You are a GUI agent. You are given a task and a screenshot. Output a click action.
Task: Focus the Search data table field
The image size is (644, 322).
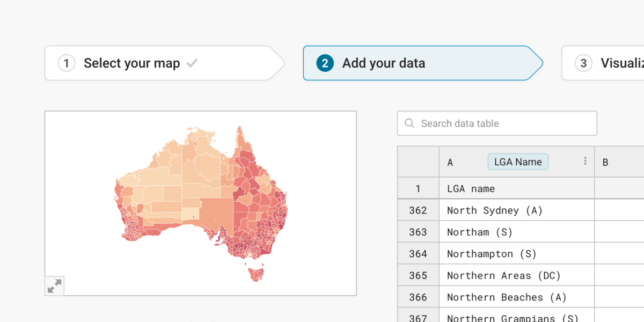(497, 123)
